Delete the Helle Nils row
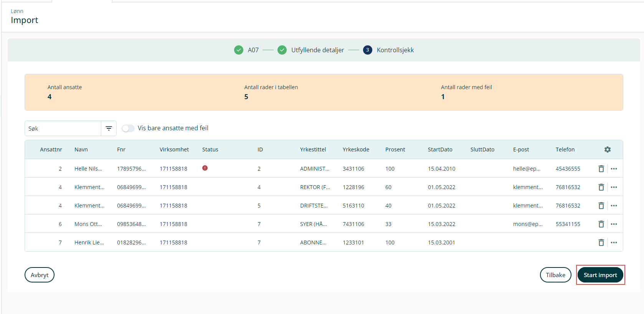This screenshot has height=314, width=644. pyautogui.click(x=601, y=169)
